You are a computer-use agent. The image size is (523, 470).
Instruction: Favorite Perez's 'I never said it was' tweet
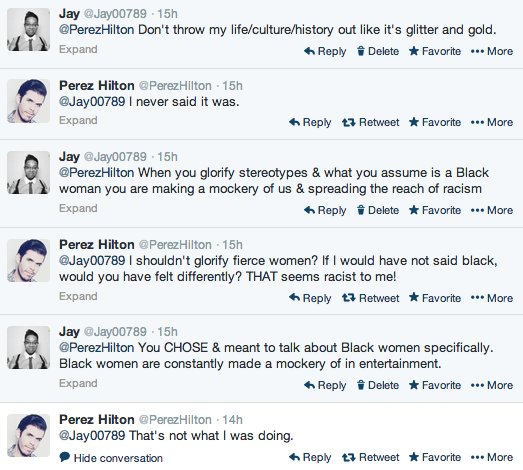pos(435,122)
